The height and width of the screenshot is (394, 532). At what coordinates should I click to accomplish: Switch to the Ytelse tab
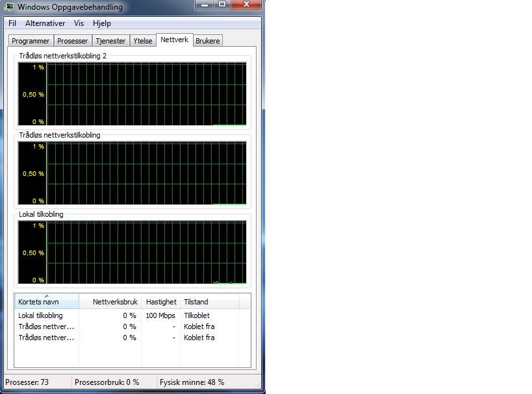(x=142, y=41)
